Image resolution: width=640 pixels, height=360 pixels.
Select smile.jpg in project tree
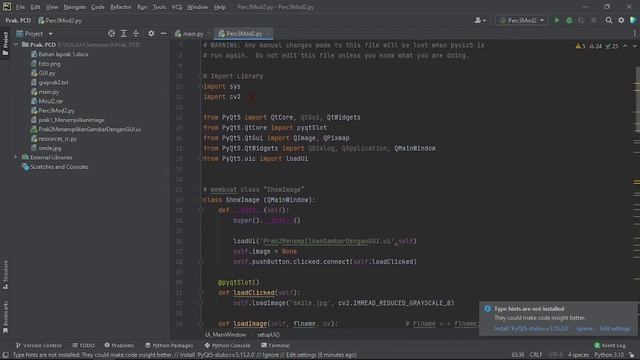[50, 148]
